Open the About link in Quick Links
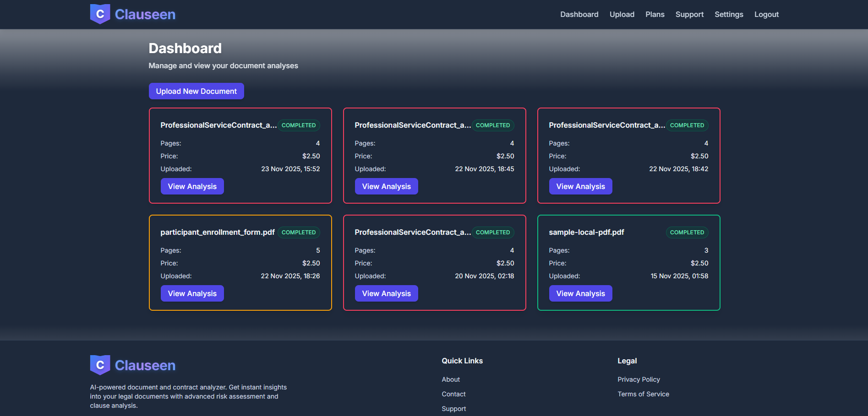This screenshot has height=416, width=868. click(451, 379)
